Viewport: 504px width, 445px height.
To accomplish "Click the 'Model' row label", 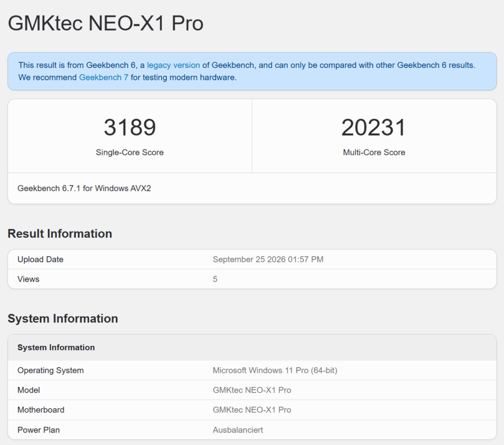I will point(29,390).
